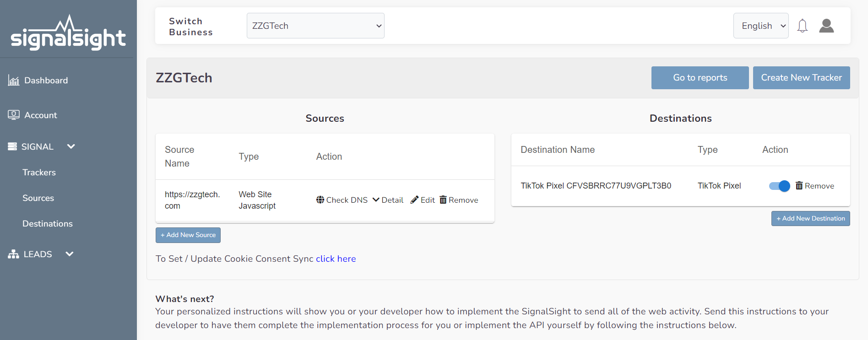Open Account in the sidebar
This screenshot has width=868, height=340.
coord(41,115)
